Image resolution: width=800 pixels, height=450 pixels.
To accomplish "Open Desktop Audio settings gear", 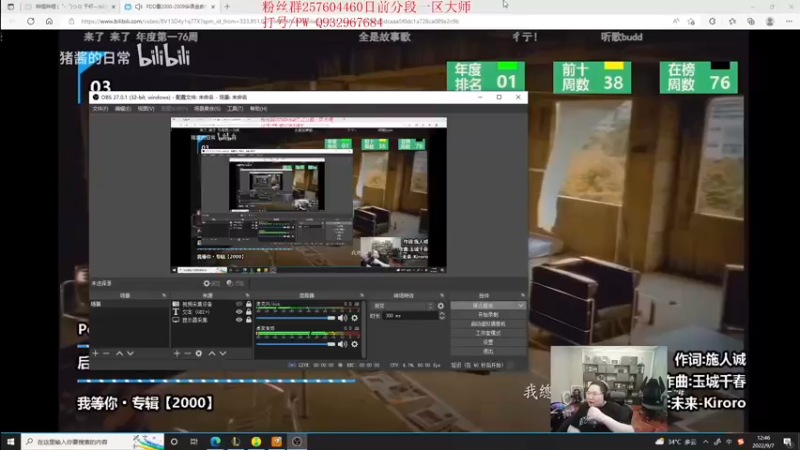I will coord(355,344).
